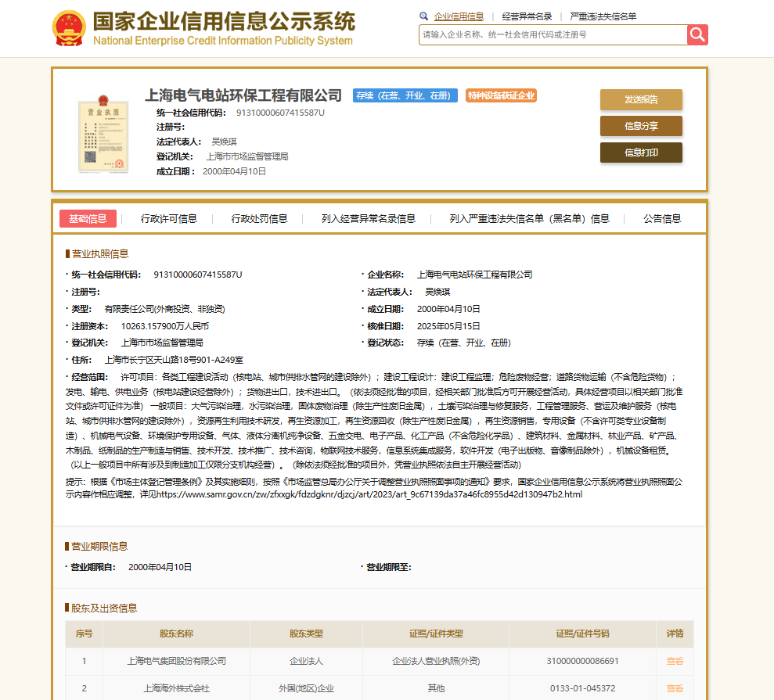Click company type 有限责任公司(外商投资、非独资)
Image resolution: width=774 pixels, height=700 pixels.
pos(165,309)
